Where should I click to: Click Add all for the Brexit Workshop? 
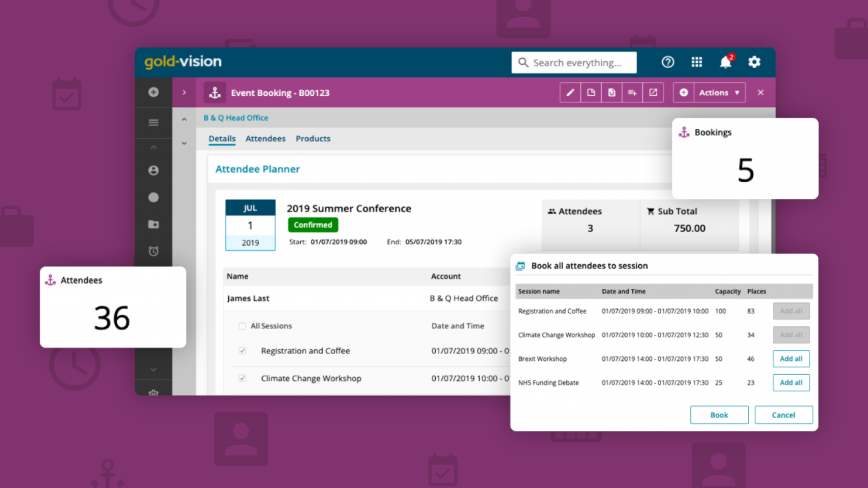pos(791,358)
